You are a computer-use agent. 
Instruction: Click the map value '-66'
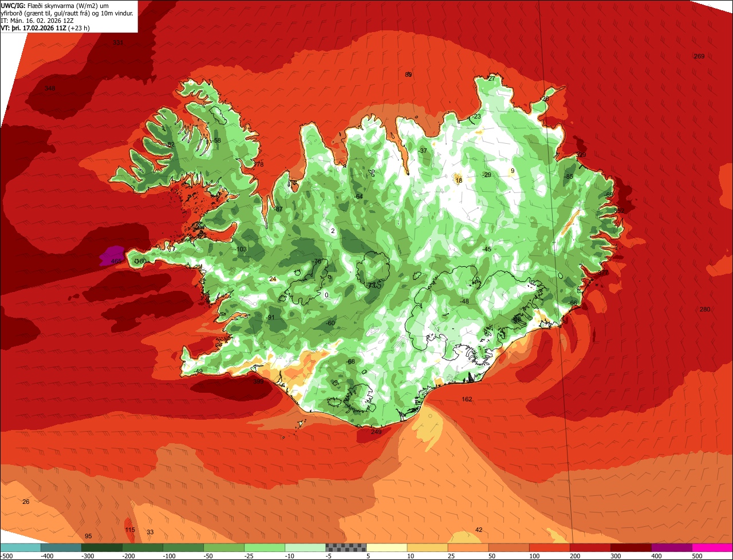click(573, 303)
